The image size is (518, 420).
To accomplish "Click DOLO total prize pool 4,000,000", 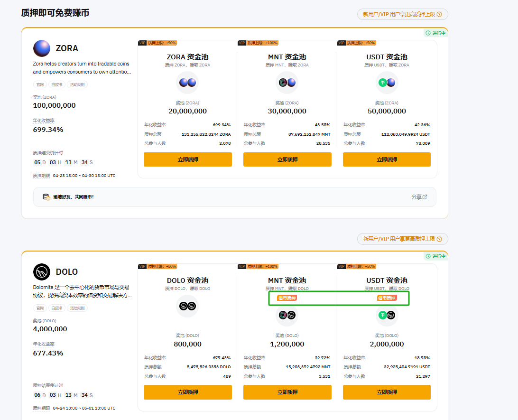I will (x=50, y=329).
